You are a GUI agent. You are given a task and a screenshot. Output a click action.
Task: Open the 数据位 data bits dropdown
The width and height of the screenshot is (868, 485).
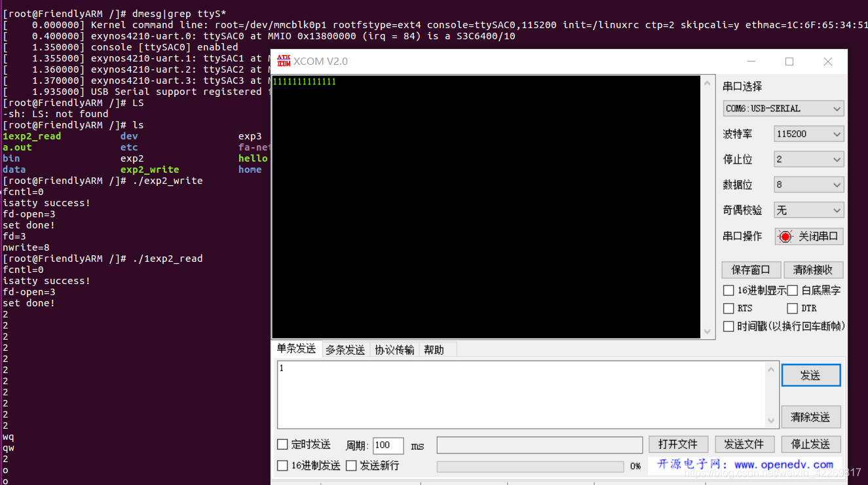pyautogui.click(x=809, y=185)
